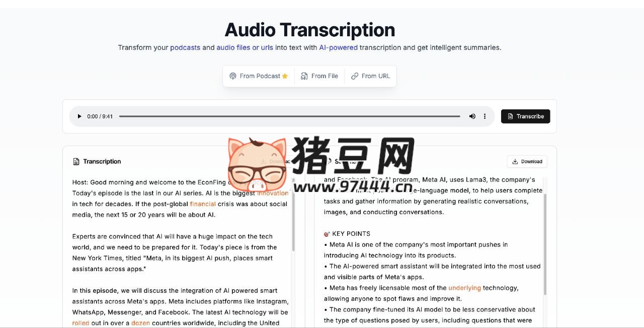This screenshot has height=328, width=644.
Task: Play the audio with the play button
Action: coord(79,116)
